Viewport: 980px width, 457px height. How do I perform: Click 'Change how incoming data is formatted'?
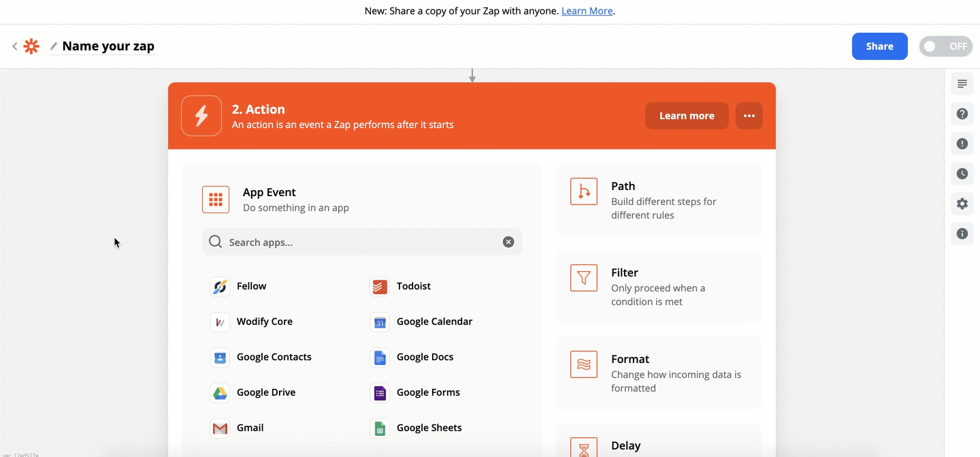[x=676, y=381]
